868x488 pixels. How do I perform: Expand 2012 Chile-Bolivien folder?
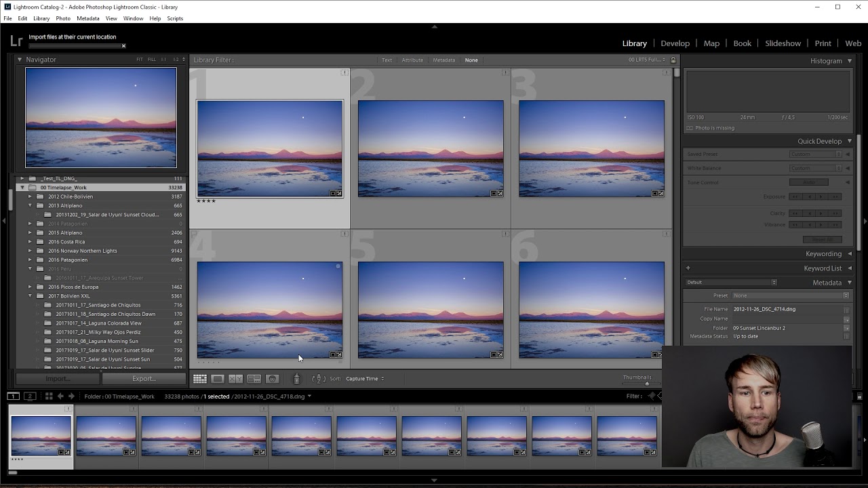[30, 197]
